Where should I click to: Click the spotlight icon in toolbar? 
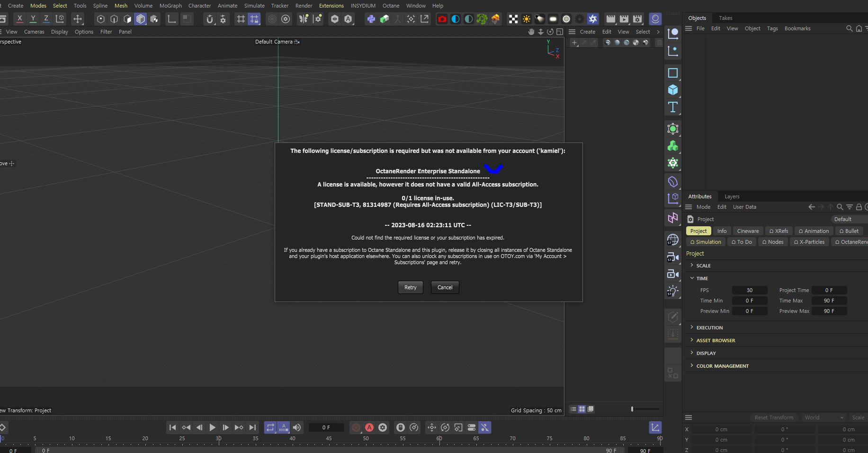[539, 19]
